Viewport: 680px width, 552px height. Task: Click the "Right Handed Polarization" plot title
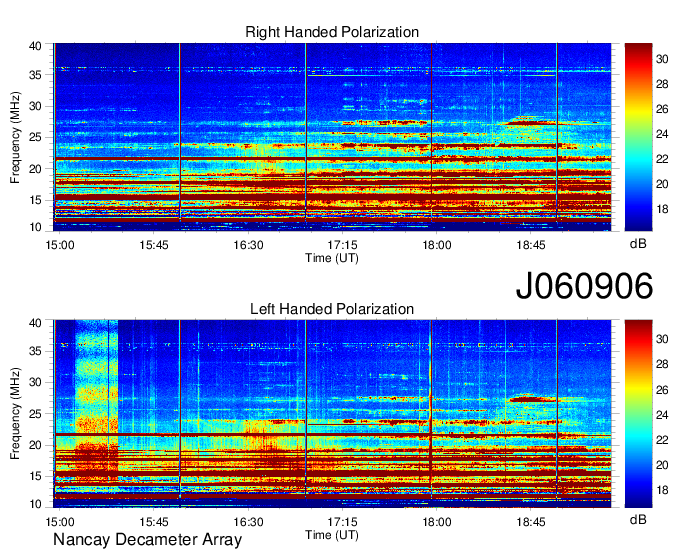tap(332, 33)
